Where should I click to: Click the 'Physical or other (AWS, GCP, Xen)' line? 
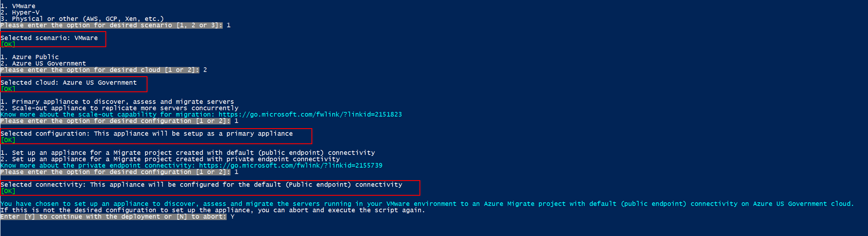[82, 19]
